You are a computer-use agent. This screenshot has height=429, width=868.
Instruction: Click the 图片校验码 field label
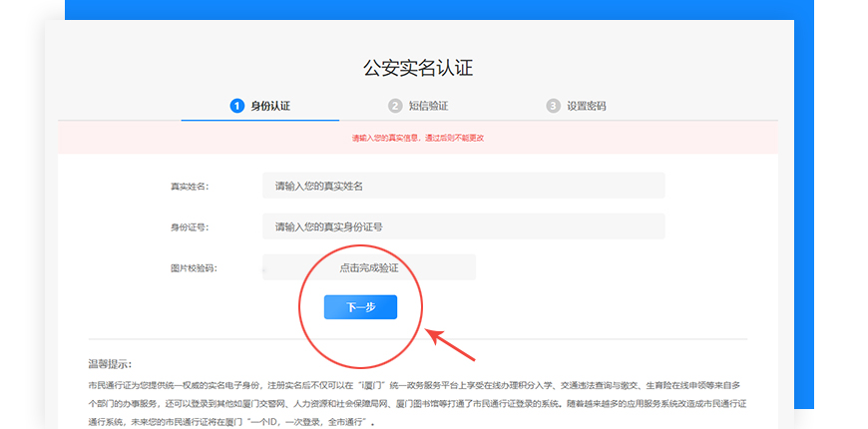[x=193, y=268]
